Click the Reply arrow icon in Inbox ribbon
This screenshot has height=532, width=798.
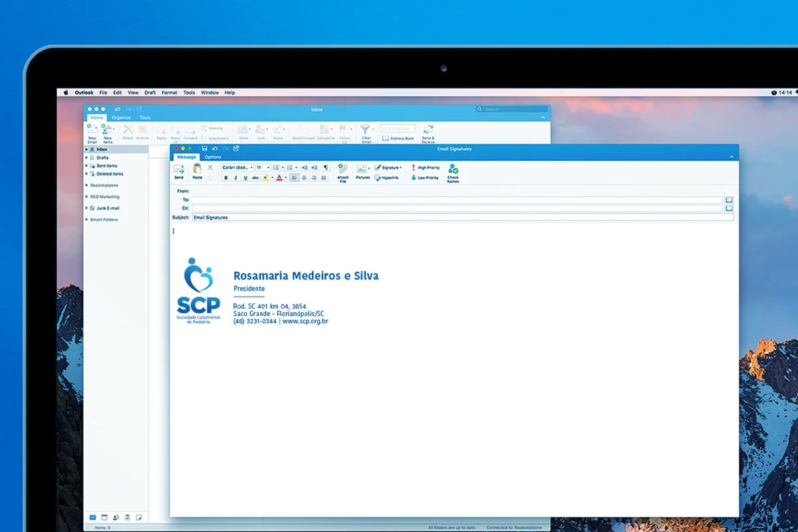162,132
